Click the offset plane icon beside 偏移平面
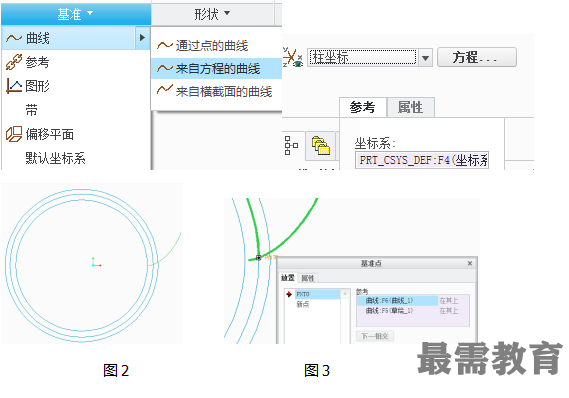Screen dimensions: 569x398 [14, 134]
